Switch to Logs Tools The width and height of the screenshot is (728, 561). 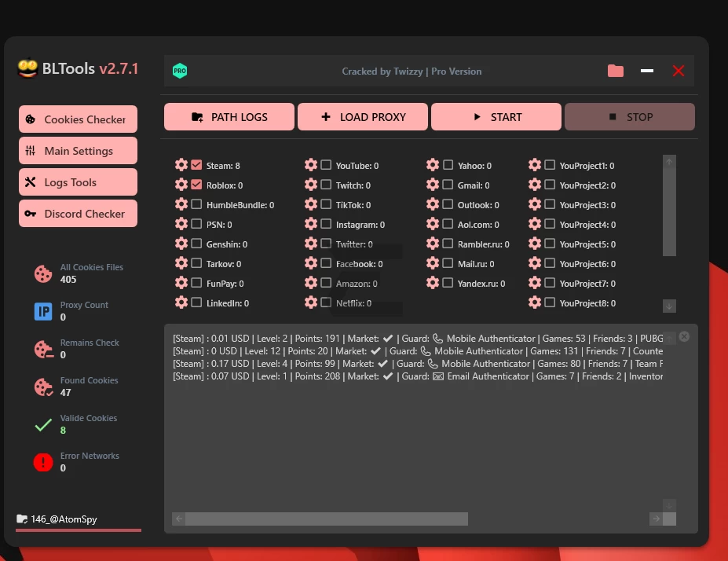(78, 182)
